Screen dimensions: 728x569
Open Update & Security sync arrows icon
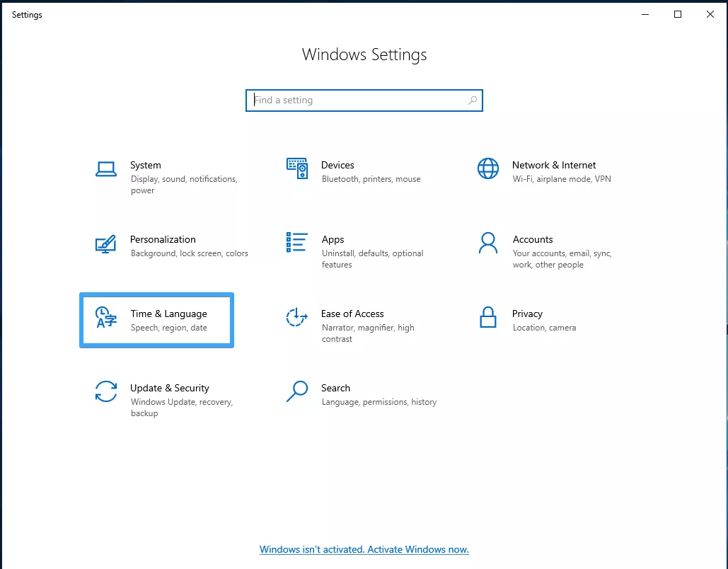pos(106,391)
